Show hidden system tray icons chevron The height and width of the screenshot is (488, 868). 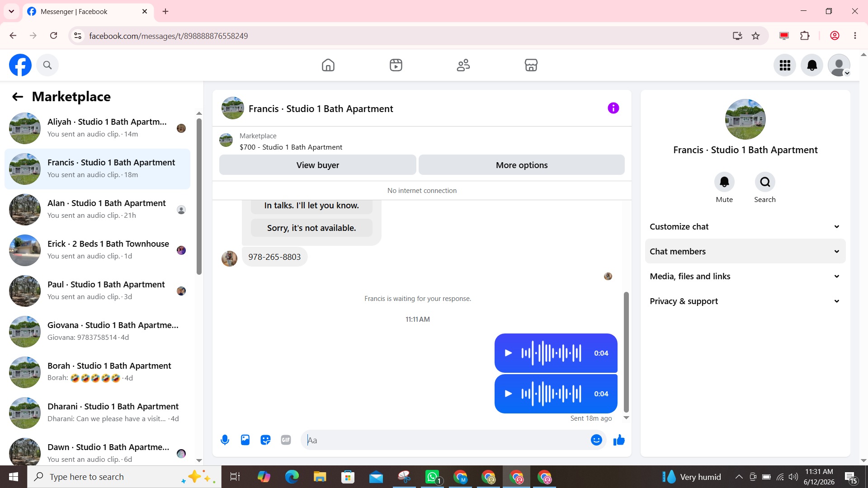pyautogui.click(x=739, y=477)
